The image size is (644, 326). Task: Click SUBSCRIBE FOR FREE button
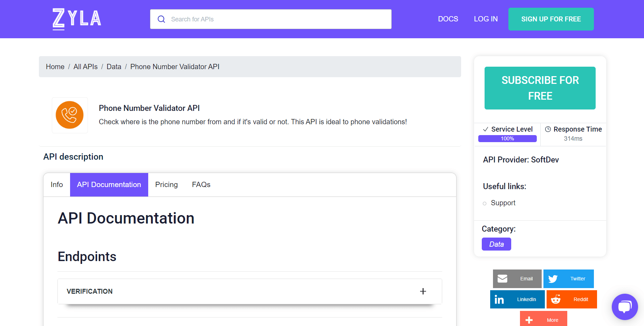[540, 88]
